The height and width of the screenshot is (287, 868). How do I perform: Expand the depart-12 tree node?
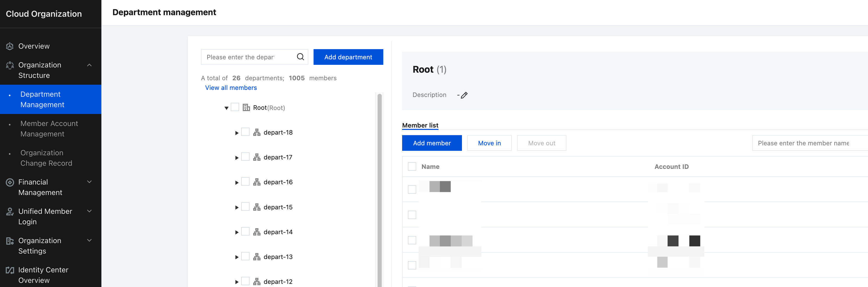(x=237, y=282)
